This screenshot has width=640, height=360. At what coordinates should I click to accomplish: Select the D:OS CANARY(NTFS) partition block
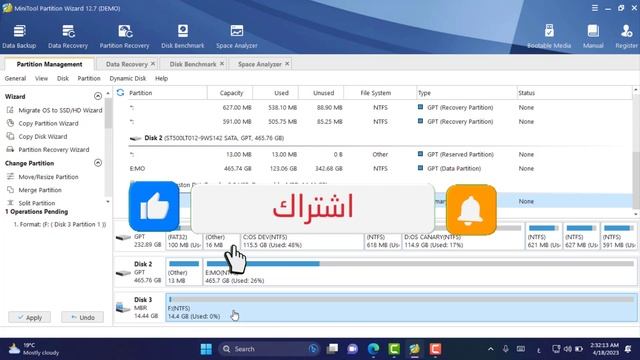[x=463, y=237]
